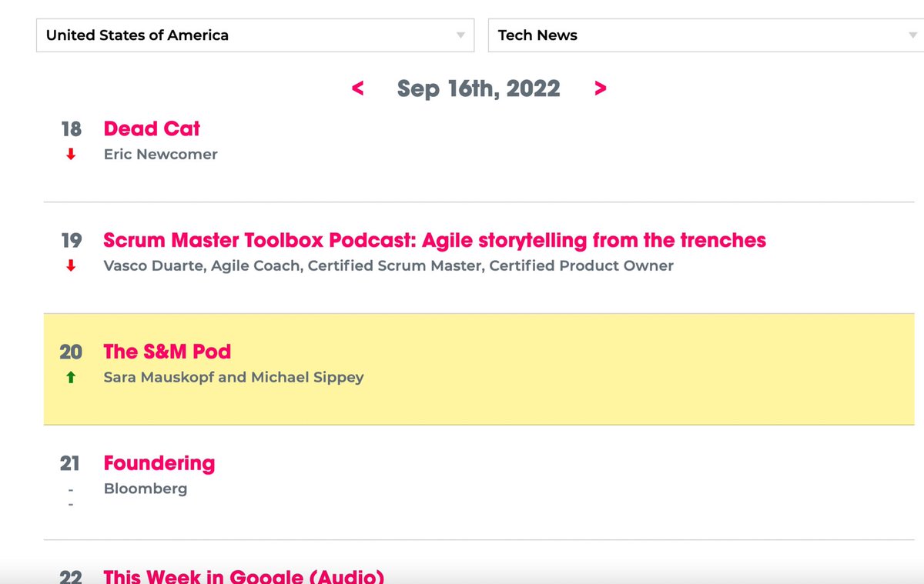
Task: Click the rank number 18
Action: coord(71,128)
